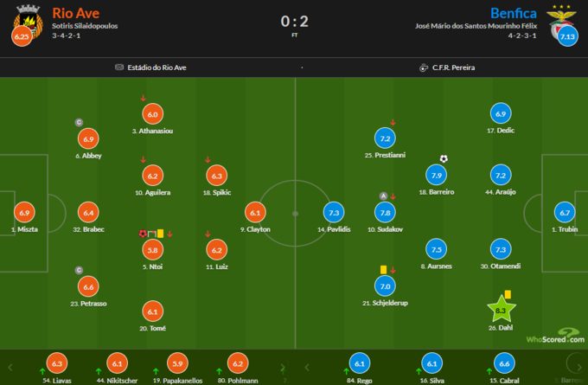Click Pavlidis's 7.3 player marker
Viewport: 588px width, 385px height.
[334, 213]
